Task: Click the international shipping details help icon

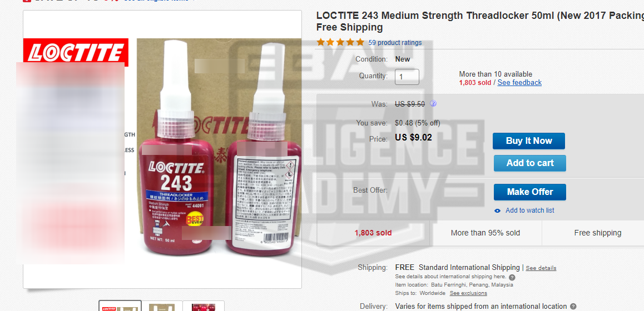Action: [x=512, y=277]
